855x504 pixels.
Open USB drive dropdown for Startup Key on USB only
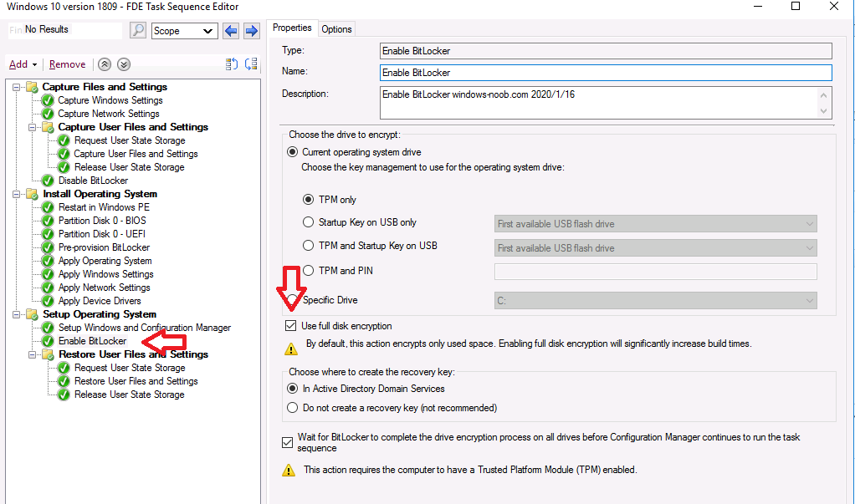655,223
